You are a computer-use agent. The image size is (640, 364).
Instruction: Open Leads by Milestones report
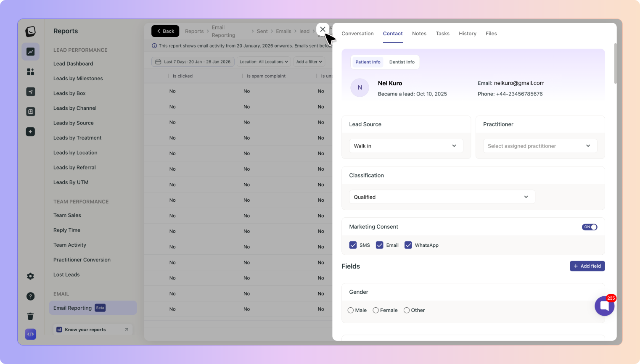[78, 79]
